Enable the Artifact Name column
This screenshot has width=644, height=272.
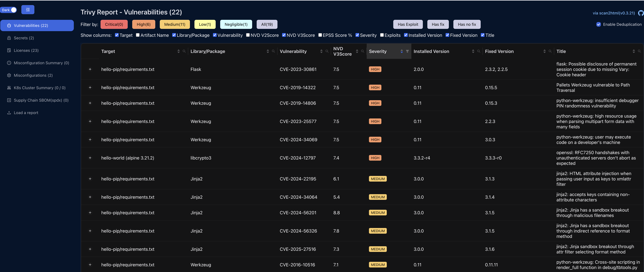point(138,35)
